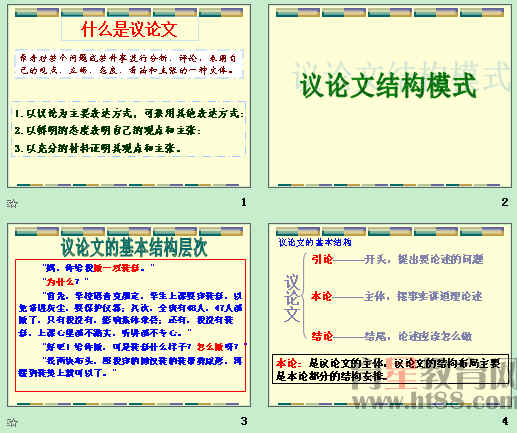Click the red title '什么是议论文' on slide 1
The height and width of the screenshot is (433, 517).
pos(129,29)
